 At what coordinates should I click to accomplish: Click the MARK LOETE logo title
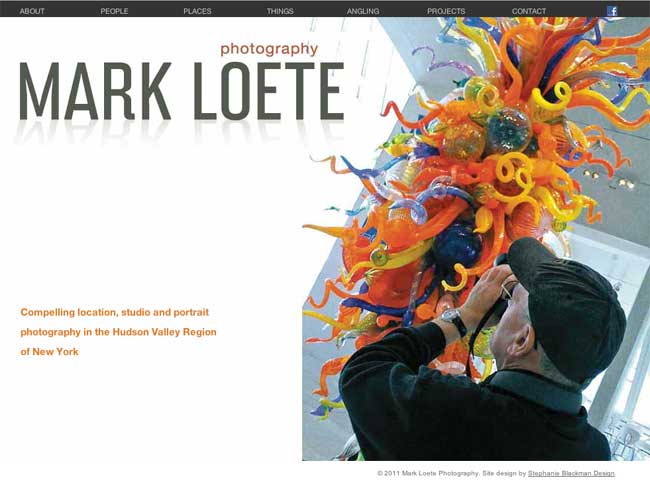pos(182,91)
